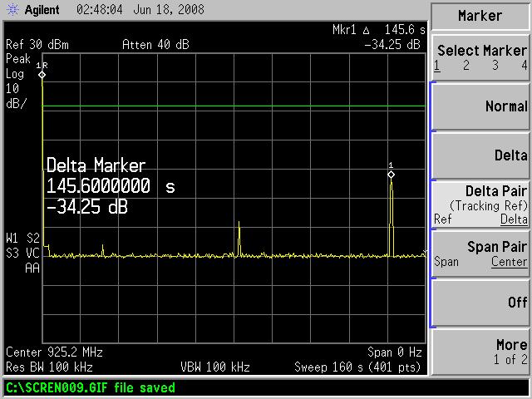Click the green display line on the graph
The height and width of the screenshot is (399, 532).
coord(233,108)
